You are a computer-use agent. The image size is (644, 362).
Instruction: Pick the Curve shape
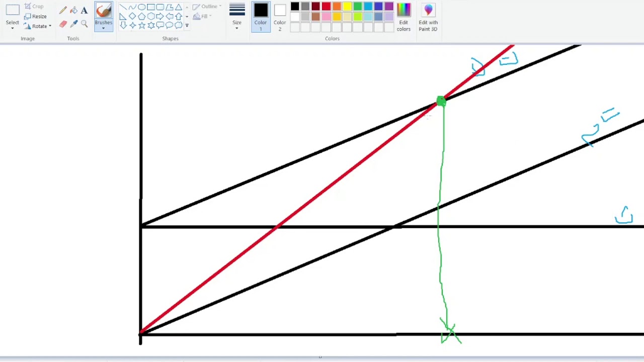click(132, 7)
